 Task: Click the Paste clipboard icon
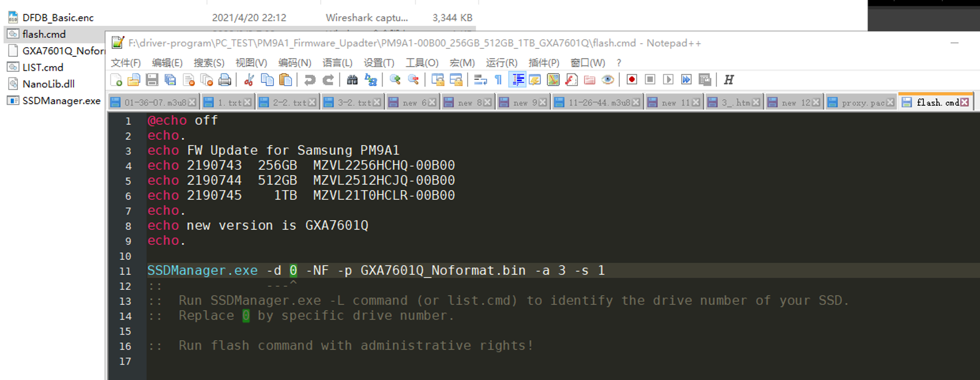285,80
